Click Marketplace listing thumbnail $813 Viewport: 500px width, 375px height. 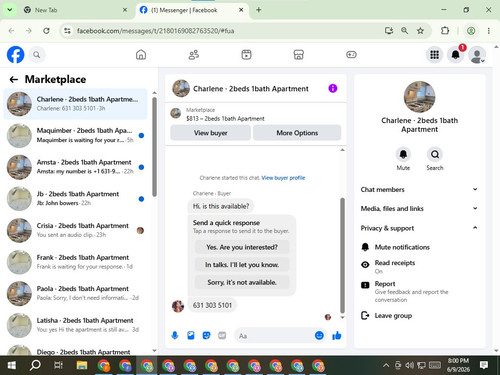pyautogui.click(x=176, y=113)
